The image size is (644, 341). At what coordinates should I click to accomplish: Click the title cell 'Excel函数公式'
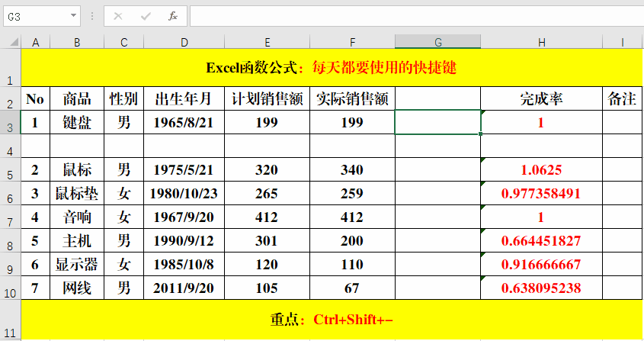(332, 67)
